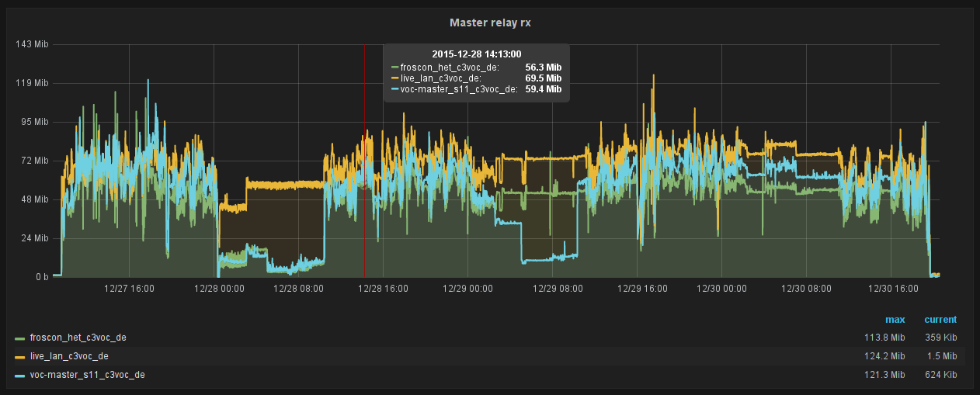Click the 624 Kib current value

click(x=940, y=375)
